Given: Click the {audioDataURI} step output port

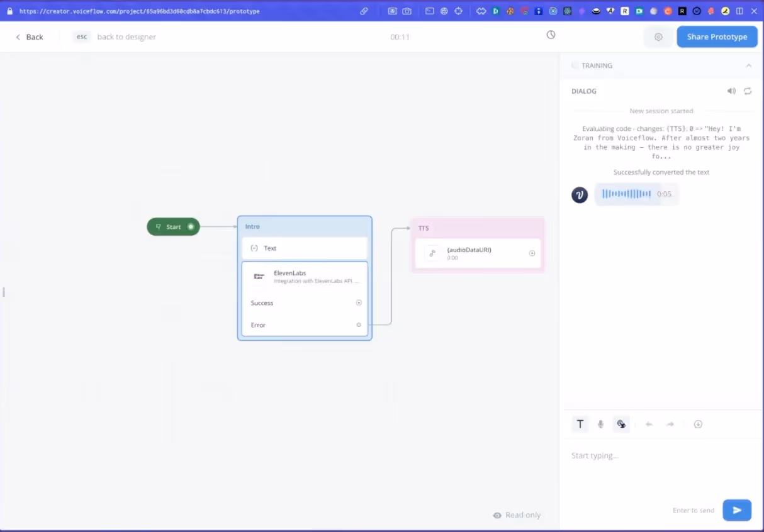Looking at the screenshot, I should coord(532,253).
